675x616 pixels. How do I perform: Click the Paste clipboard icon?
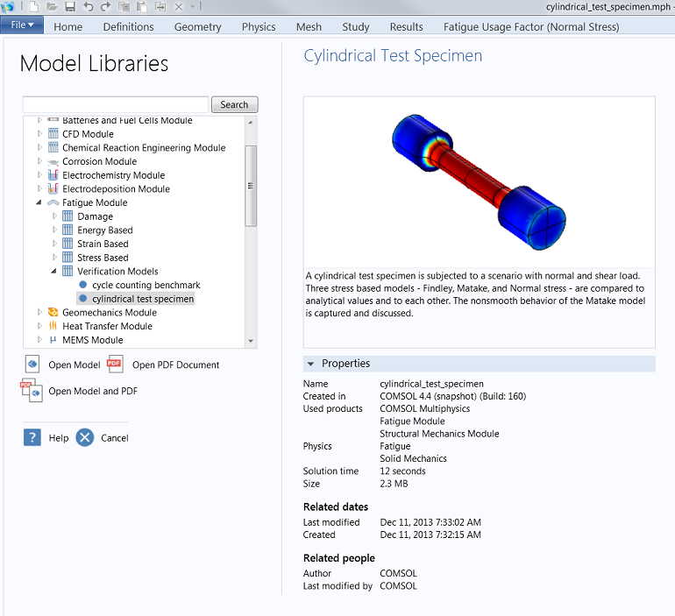(142, 6)
